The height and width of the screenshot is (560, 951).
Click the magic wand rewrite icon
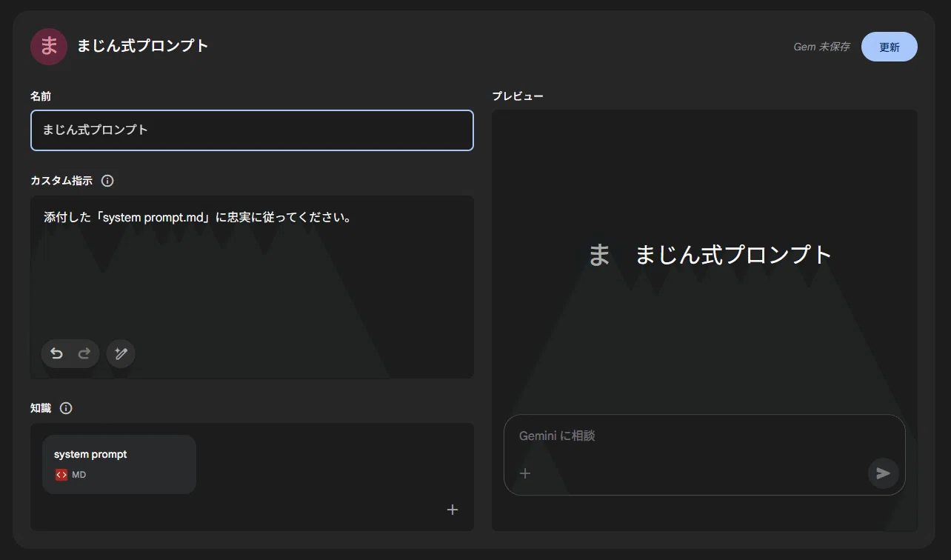pos(121,354)
